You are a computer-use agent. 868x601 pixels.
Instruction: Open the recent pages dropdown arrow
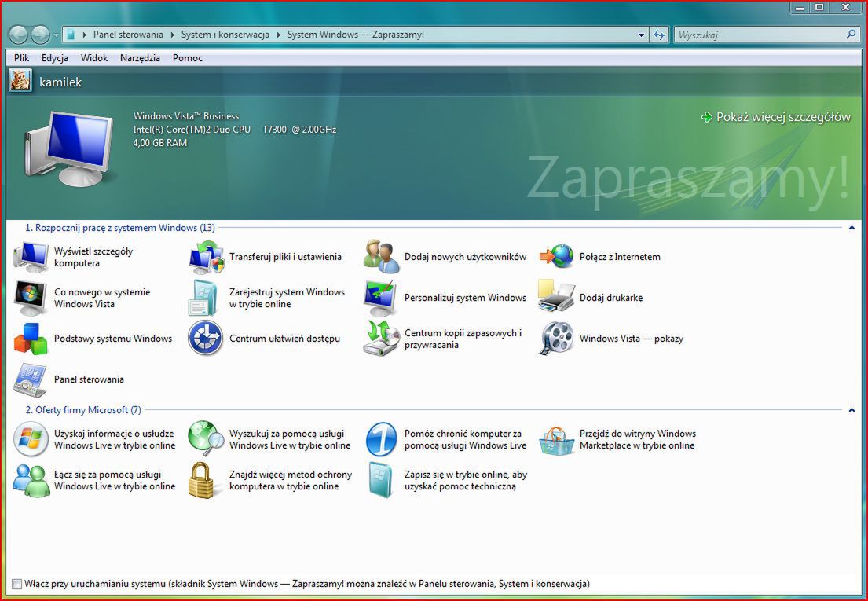coord(56,35)
